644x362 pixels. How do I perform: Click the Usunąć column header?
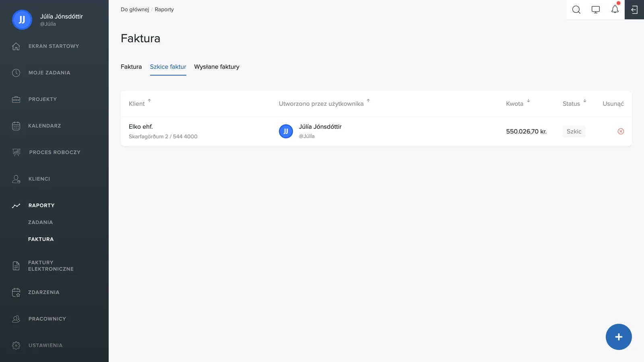(613, 104)
